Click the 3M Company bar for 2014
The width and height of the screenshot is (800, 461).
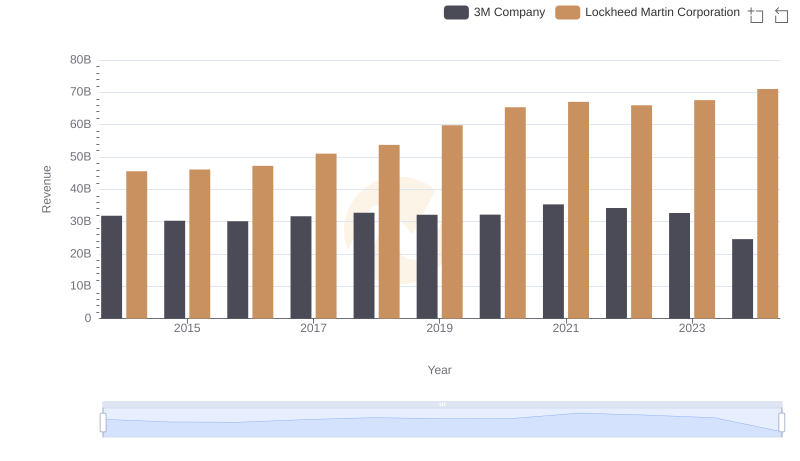point(112,267)
